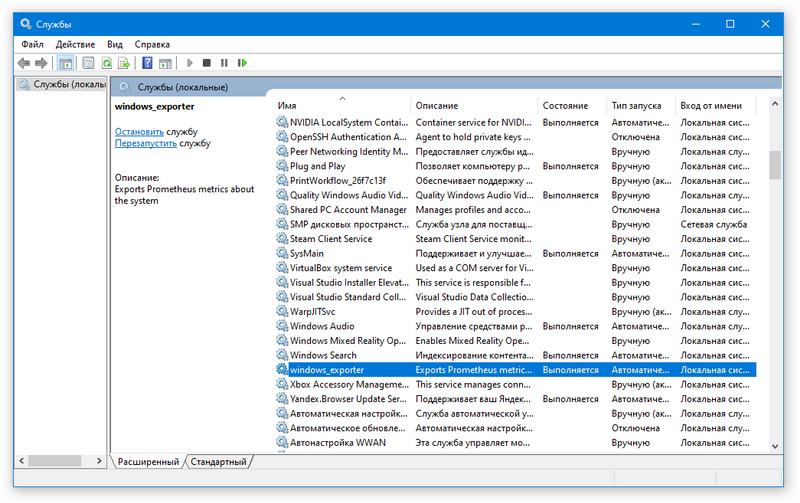The image size is (800, 503).
Task: Stop the service with the square icon
Action: (207, 63)
